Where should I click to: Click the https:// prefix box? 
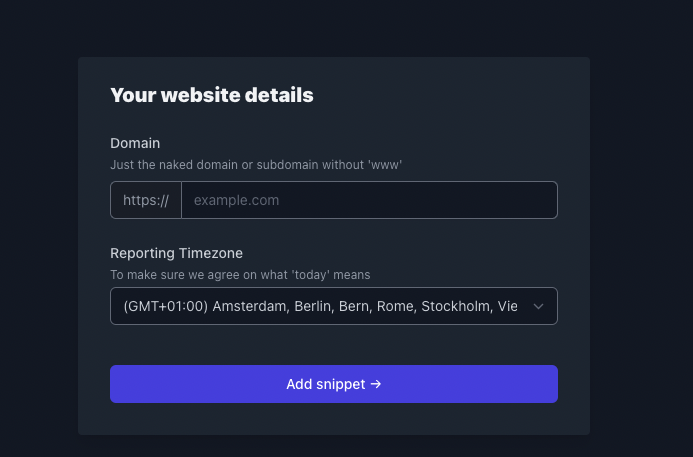(x=146, y=200)
